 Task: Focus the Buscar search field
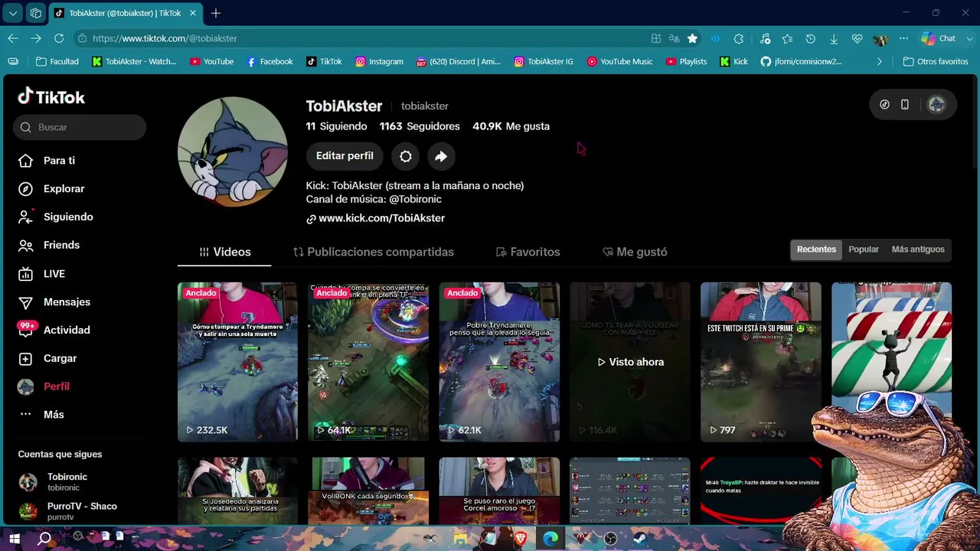(x=80, y=127)
